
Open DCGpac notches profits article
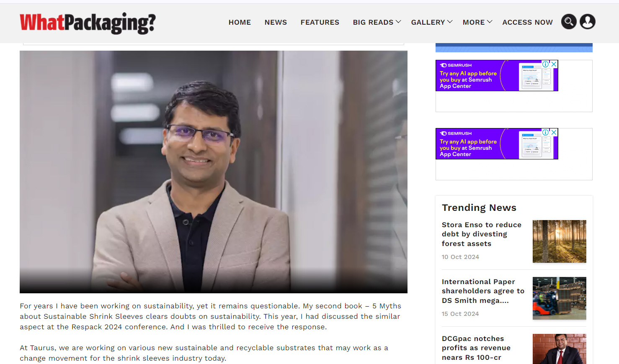tap(476, 348)
